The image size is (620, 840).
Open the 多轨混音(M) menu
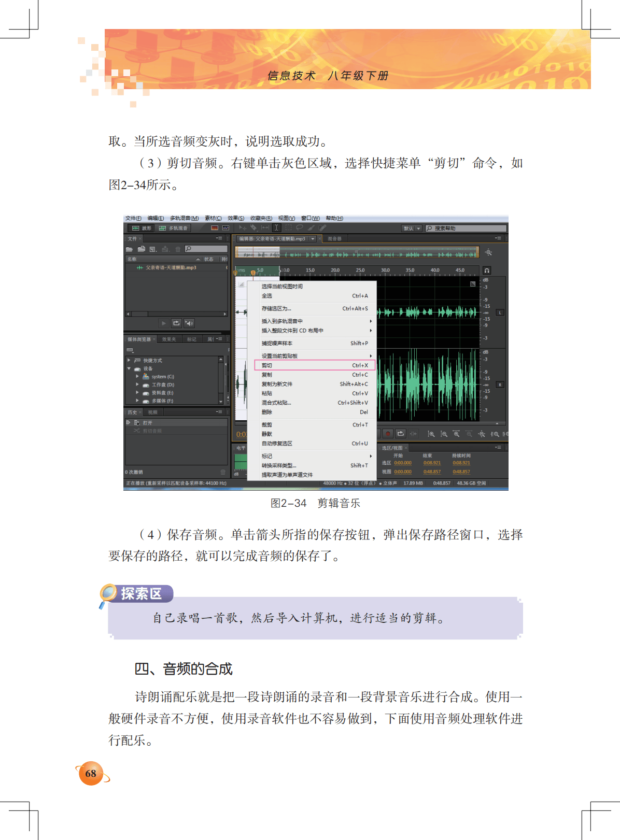(x=184, y=218)
